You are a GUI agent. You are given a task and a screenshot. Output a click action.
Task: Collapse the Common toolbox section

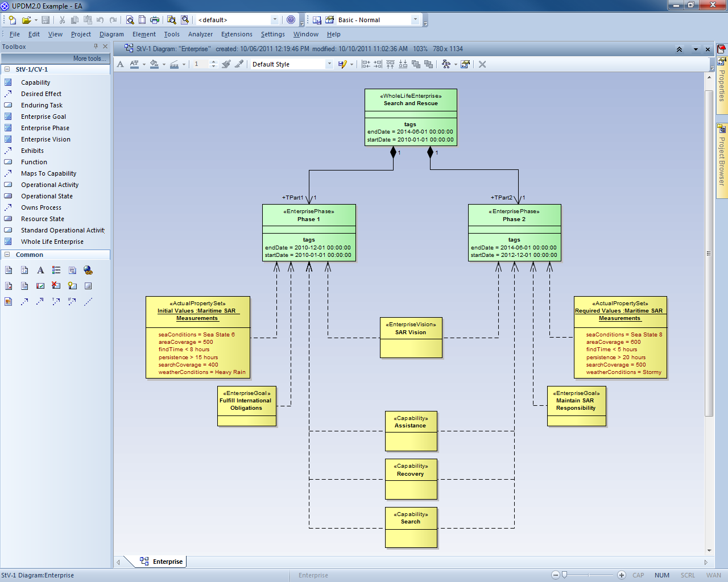coord(7,255)
